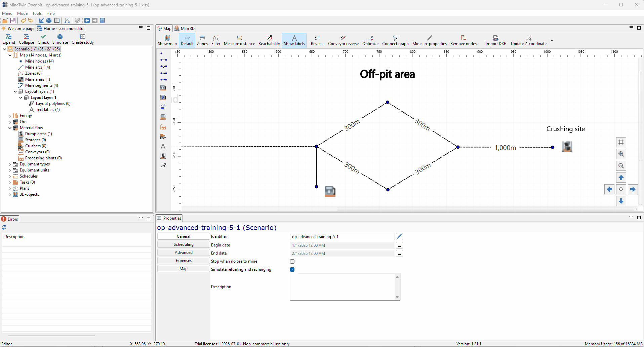Screen dimensions: 644x347
Task: Refresh the Errors list
Action: pyautogui.click(x=4, y=228)
